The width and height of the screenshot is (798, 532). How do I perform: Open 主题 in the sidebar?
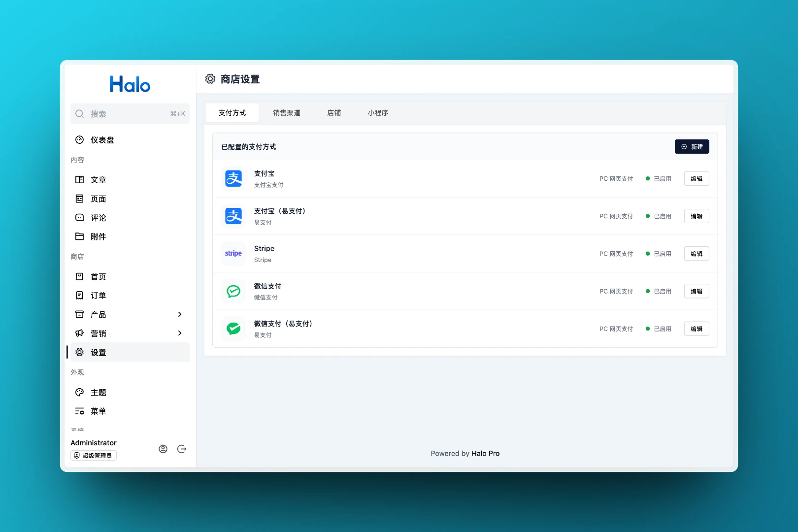pos(130,392)
